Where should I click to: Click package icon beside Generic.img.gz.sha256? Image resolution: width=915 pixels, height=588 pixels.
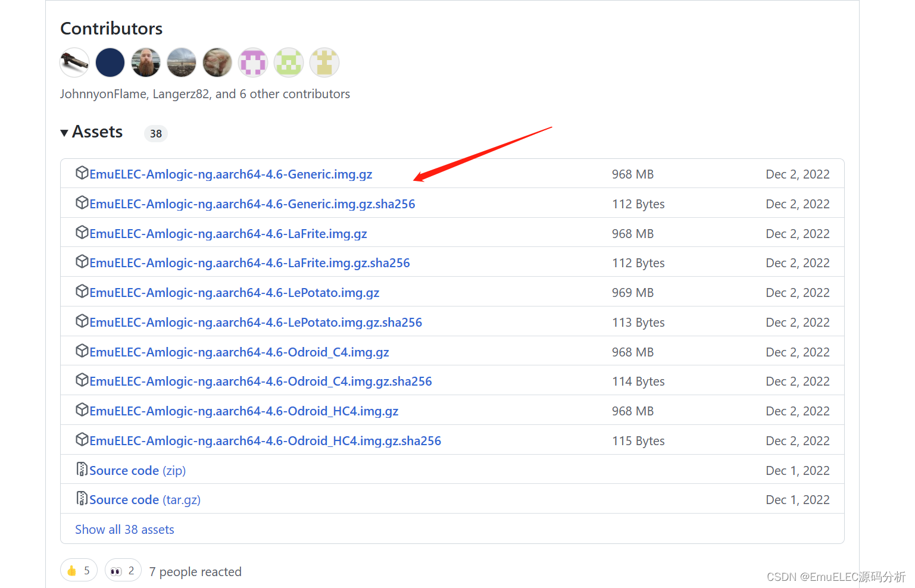coord(82,202)
